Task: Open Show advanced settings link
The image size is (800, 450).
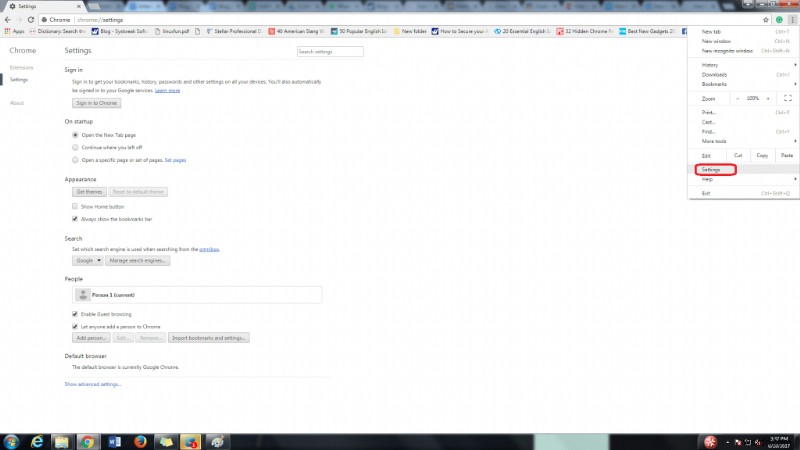Action: [93, 384]
